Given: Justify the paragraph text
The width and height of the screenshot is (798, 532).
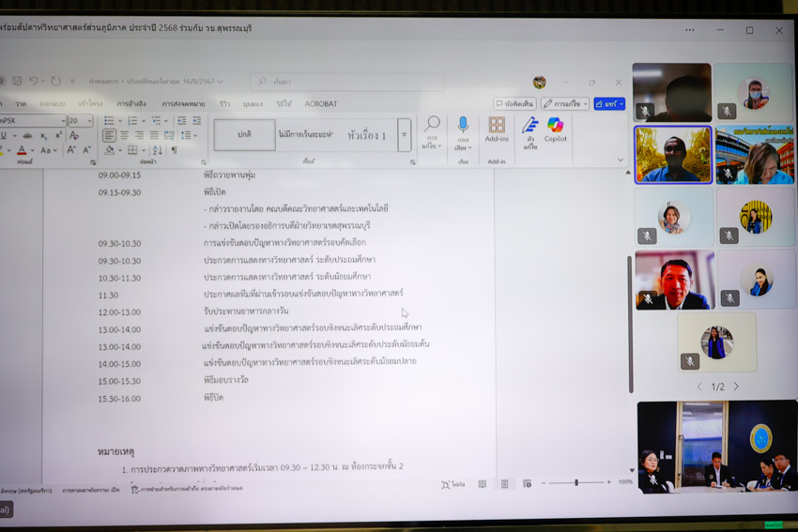Looking at the screenshot, I should (x=154, y=135).
